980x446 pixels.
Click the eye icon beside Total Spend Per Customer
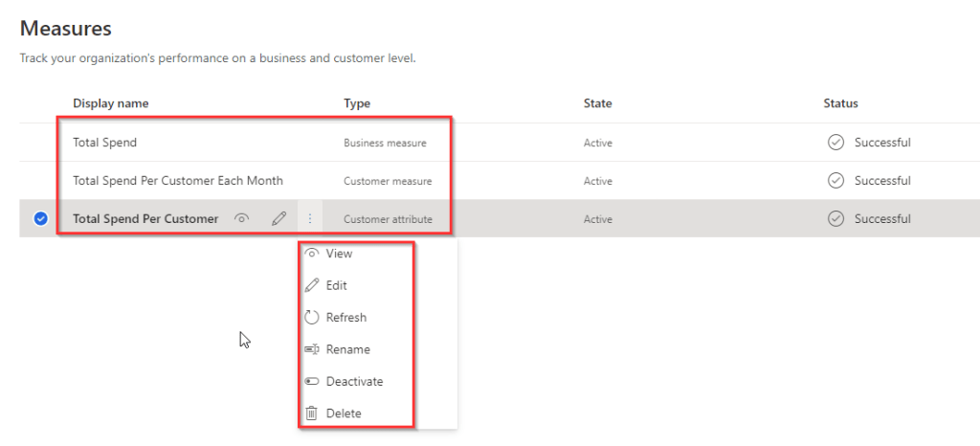[x=242, y=219]
